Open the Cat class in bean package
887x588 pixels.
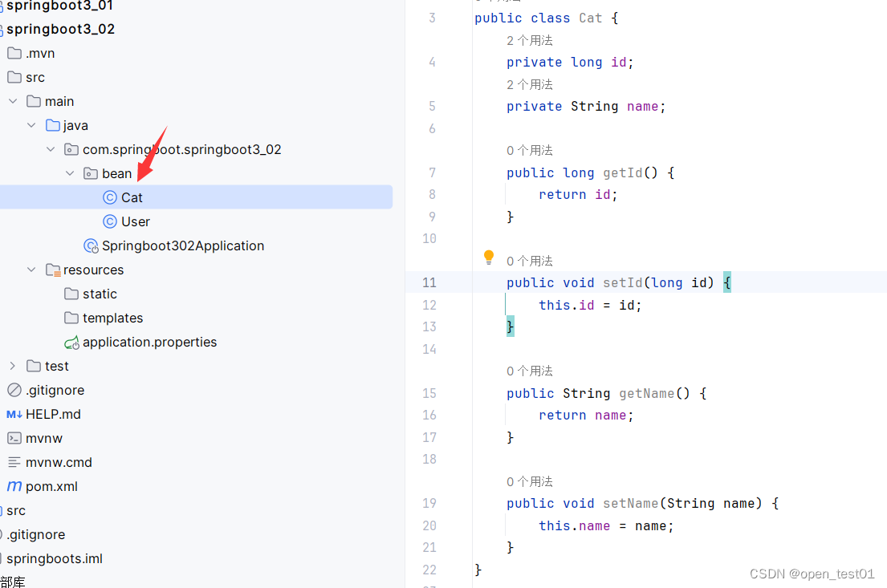[x=132, y=197]
